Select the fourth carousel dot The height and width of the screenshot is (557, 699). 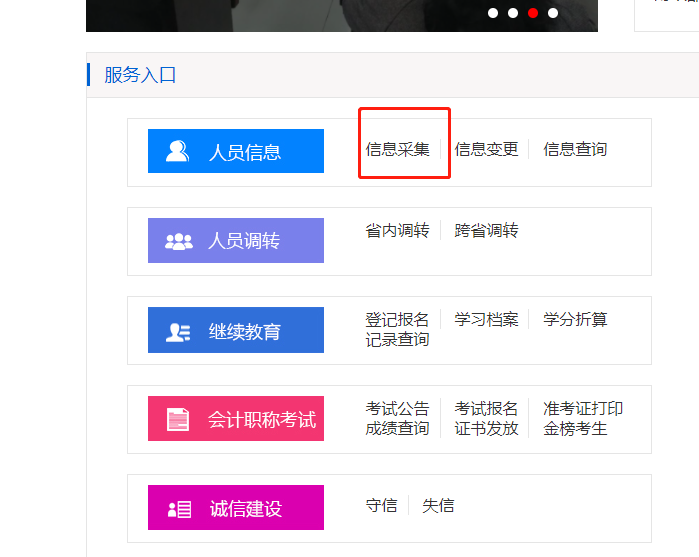click(553, 13)
